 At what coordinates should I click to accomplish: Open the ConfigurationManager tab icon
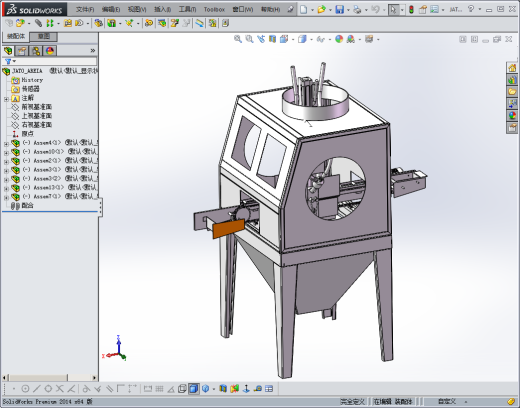36,51
